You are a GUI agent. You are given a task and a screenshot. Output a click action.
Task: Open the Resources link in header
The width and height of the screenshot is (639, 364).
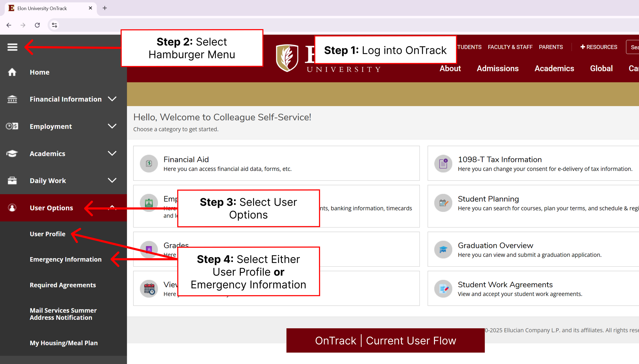tap(599, 47)
